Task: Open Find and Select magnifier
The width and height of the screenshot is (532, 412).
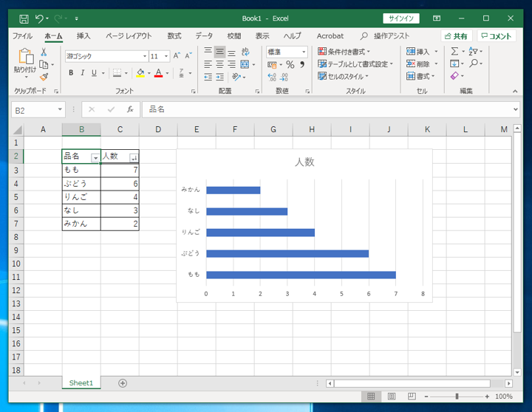Action: click(x=474, y=63)
